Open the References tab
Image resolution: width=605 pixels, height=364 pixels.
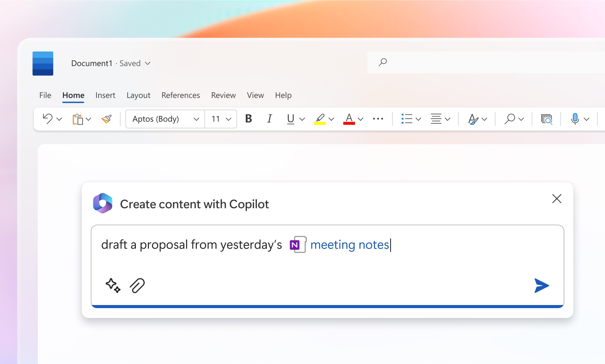pos(181,95)
